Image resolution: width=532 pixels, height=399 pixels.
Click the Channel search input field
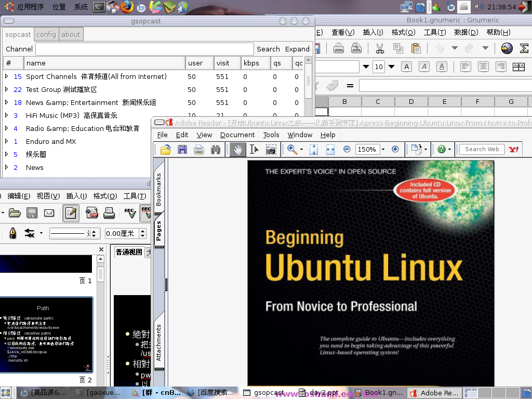[x=144, y=49]
